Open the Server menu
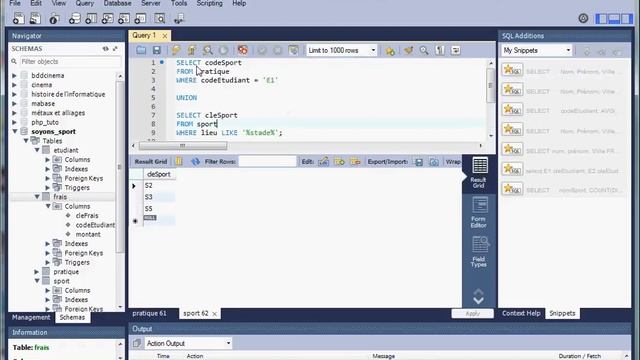Image resolution: width=640 pixels, height=360 pixels. (x=151, y=3)
